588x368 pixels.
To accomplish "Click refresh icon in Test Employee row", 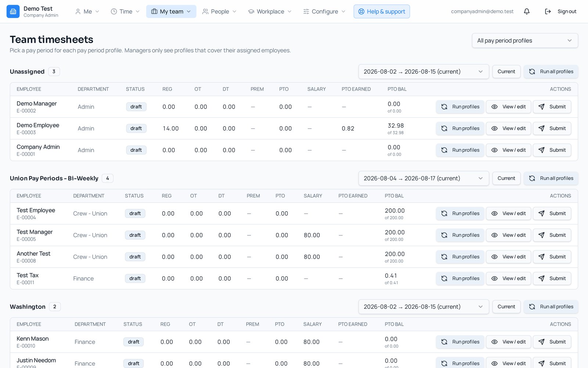I will click(x=444, y=213).
